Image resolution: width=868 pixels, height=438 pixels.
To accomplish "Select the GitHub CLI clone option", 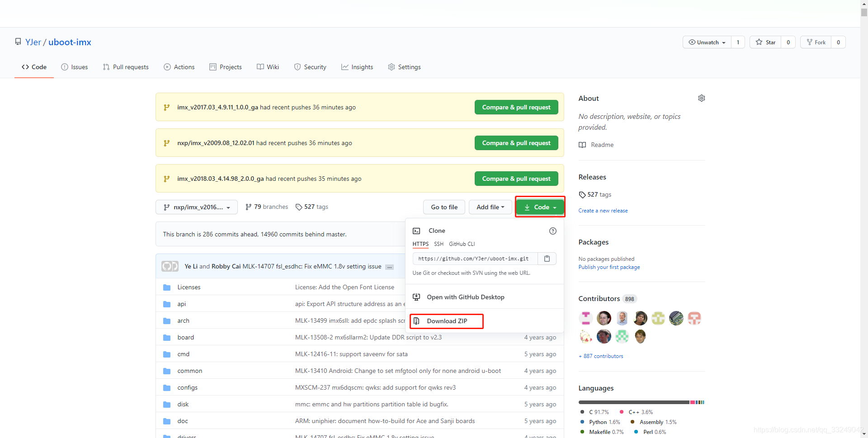I will [x=462, y=244].
